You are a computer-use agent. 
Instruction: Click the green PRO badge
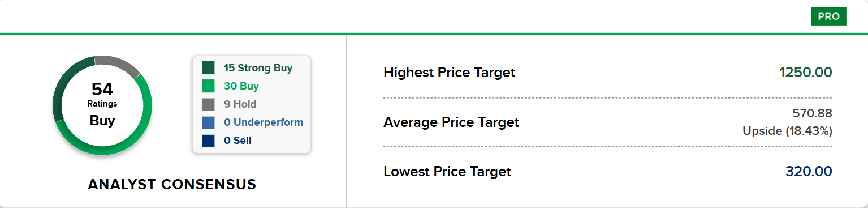coord(828,16)
